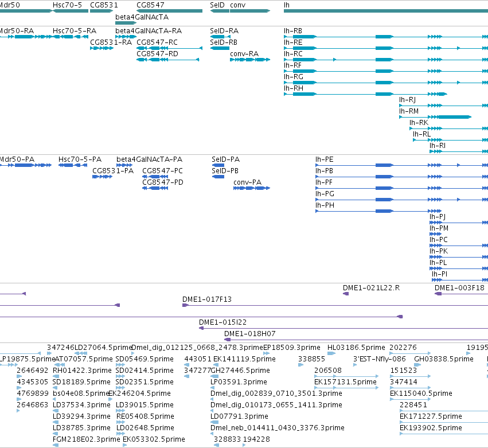This screenshot has height=448, width=488.
Task: Select transcript Ih-RL
Action: 421,134
